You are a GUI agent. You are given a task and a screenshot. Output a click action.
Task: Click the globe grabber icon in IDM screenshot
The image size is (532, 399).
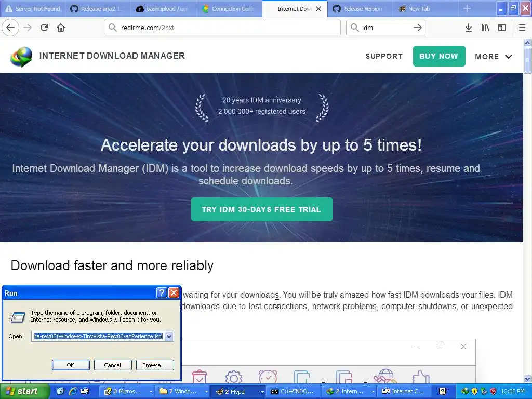point(385,377)
